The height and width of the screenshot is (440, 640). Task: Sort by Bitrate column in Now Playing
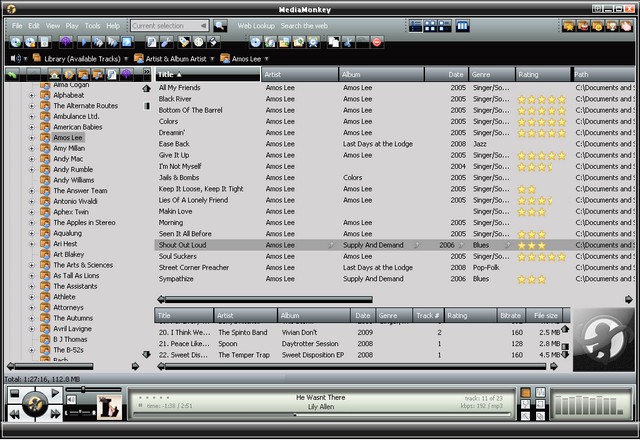point(511,316)
